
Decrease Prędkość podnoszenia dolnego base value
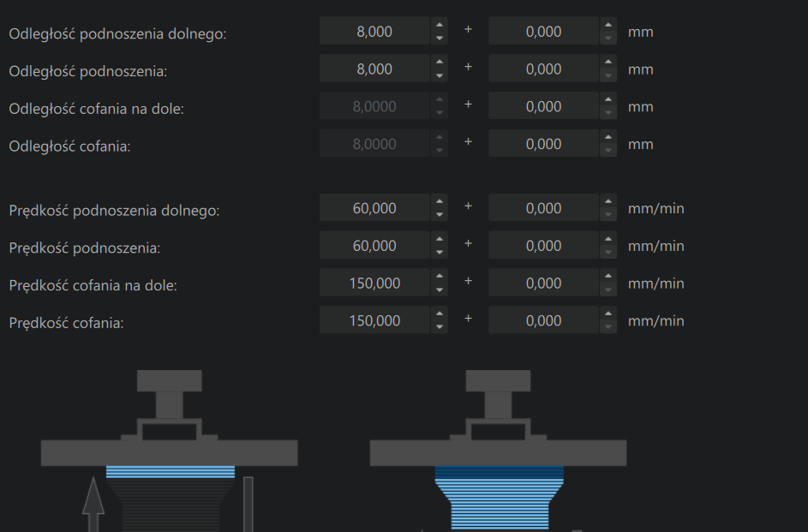(x=439, y=215)
